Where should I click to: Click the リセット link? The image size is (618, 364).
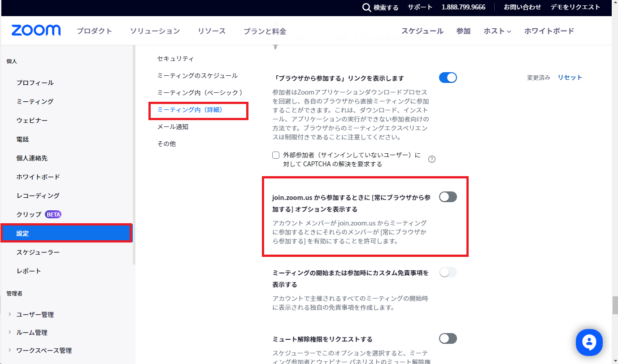(x=570, y=78)
